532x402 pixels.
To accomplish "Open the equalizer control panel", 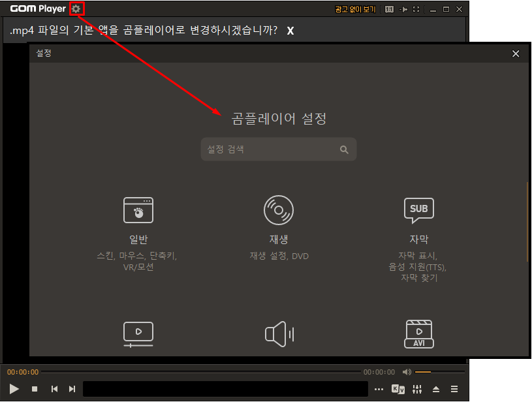I will [x=417, y=389].
